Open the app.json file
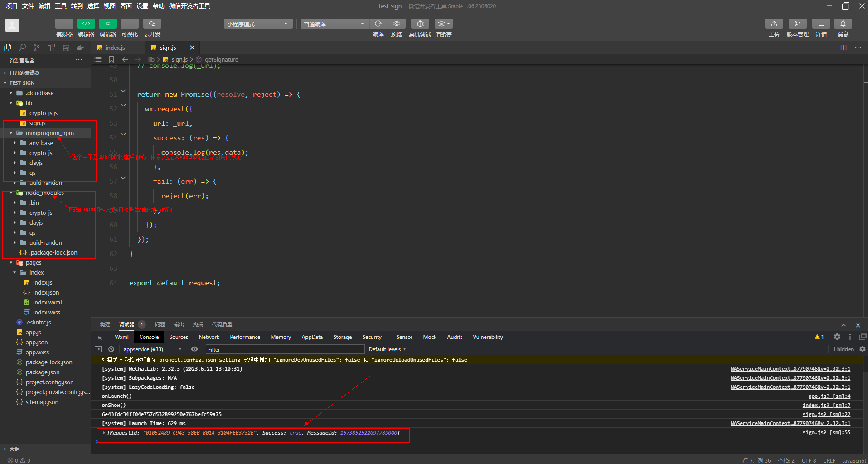The image size is (868, 464). point(45,342)
